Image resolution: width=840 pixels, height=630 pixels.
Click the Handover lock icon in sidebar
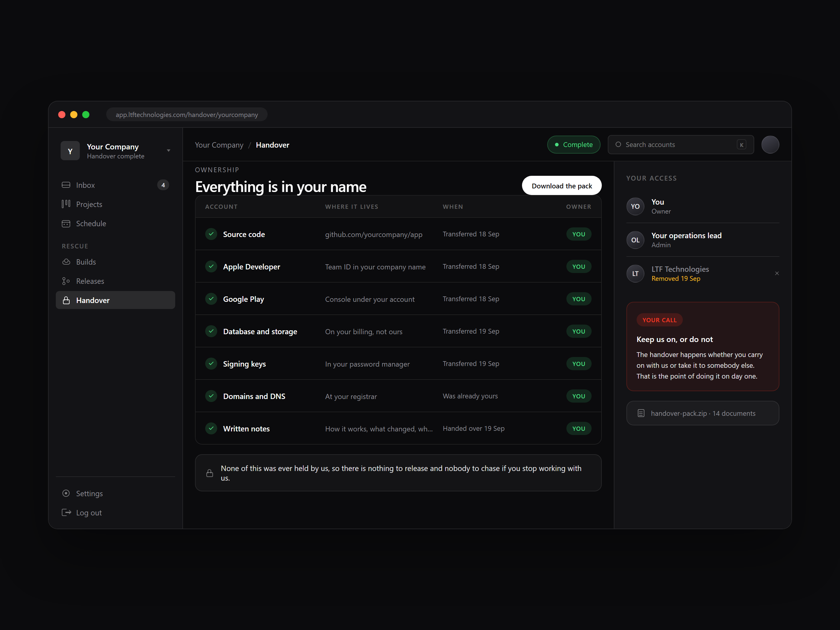tap(66, 300)
